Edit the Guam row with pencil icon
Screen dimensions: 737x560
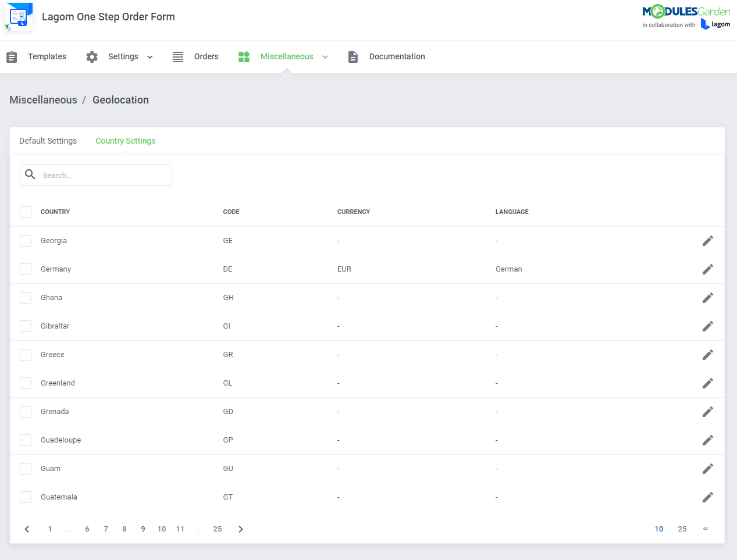707,469
